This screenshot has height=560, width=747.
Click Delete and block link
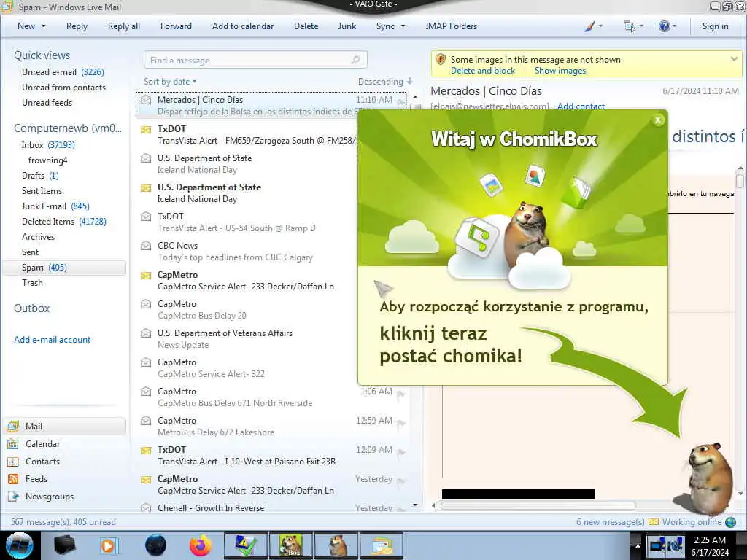[483, 71]
